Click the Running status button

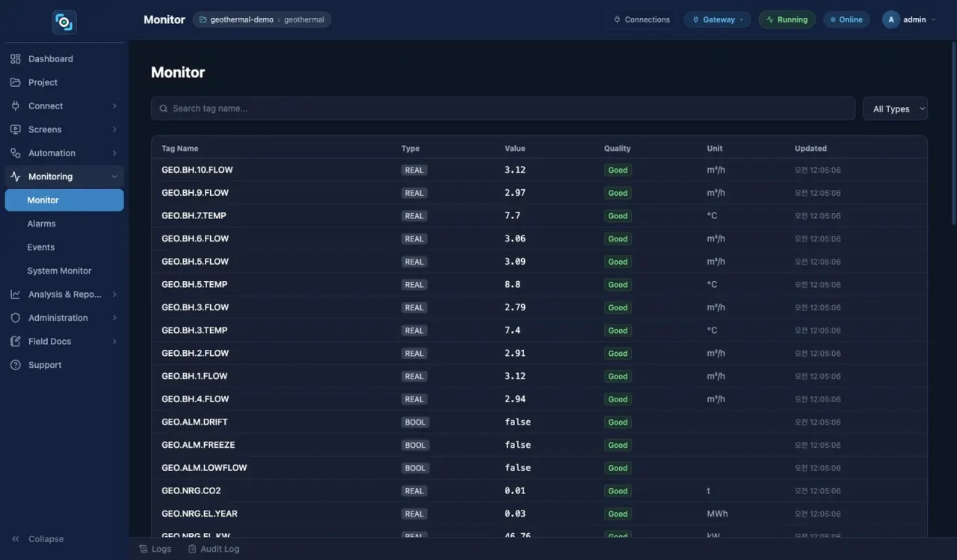(x=787, y=20)
